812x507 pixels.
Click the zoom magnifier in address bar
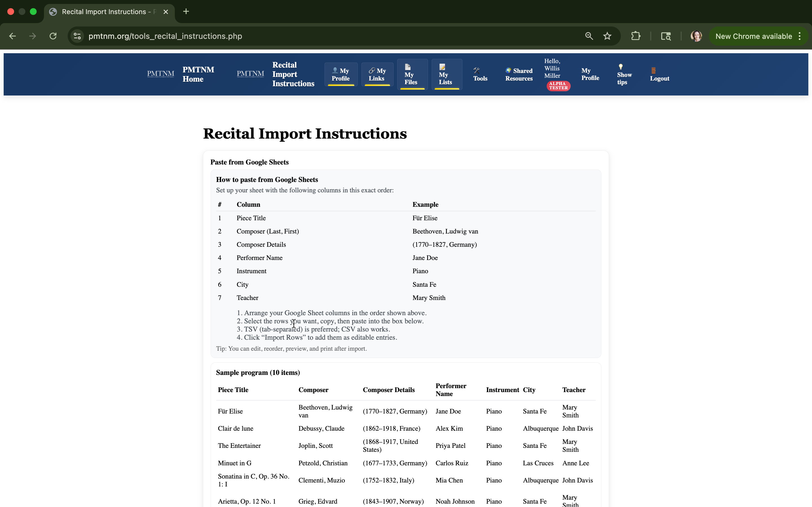(x=589, y=36)
